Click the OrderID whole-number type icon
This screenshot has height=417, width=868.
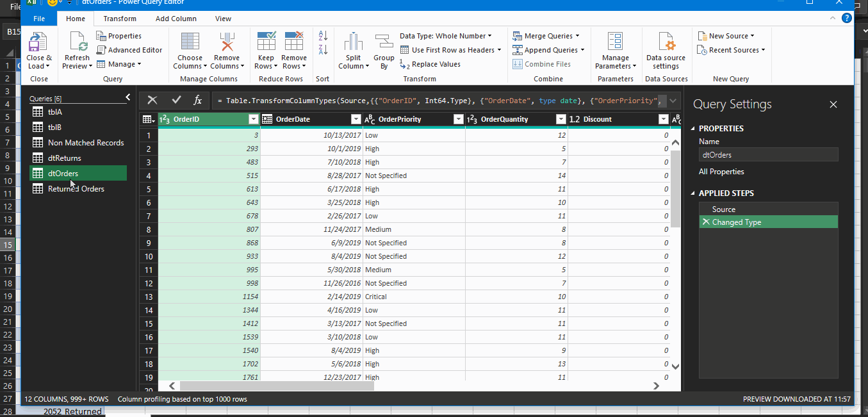click(x=164, y=119)
